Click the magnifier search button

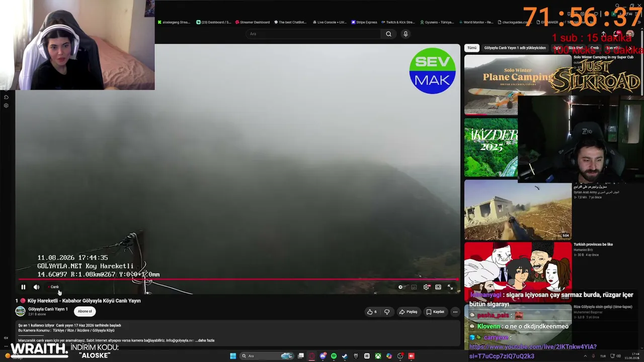pyautogui.click(x=388, y=34)
